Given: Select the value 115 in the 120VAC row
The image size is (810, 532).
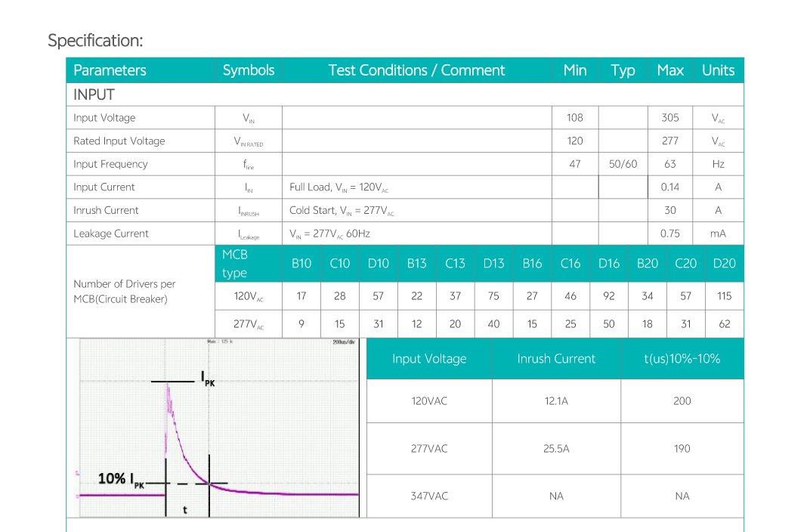Looking at the screenshot, I should [724, 296].
